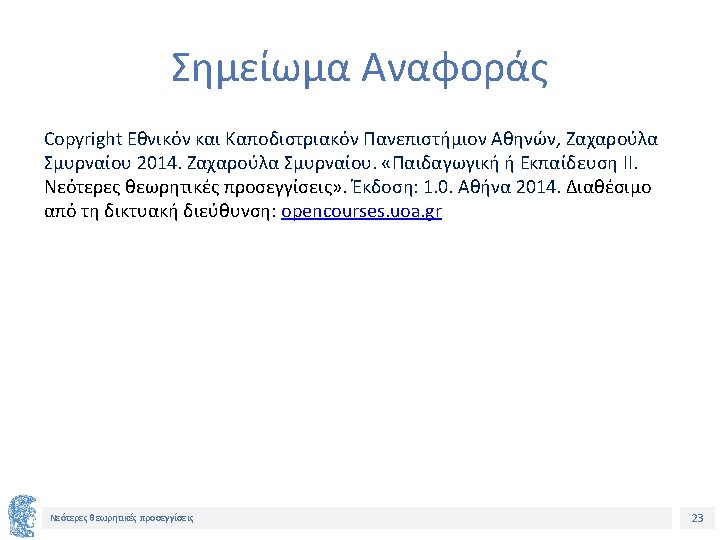Select the slide title Σημείωμα Αναφοράς
The height and width of the screenshot is (540, 720).
[360, 69]
